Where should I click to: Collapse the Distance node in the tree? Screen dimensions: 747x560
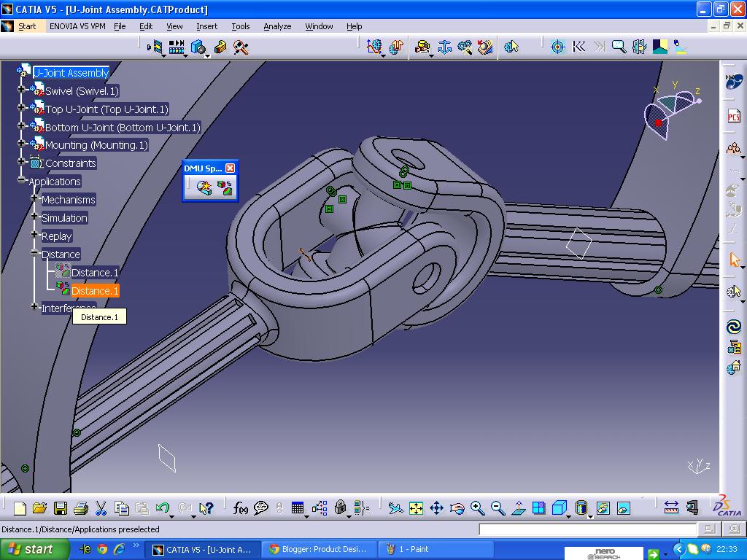pos(35,254)
